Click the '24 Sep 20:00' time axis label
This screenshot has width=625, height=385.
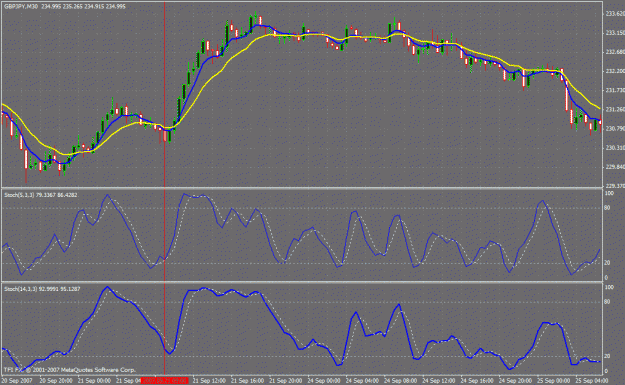pos(515,381)
